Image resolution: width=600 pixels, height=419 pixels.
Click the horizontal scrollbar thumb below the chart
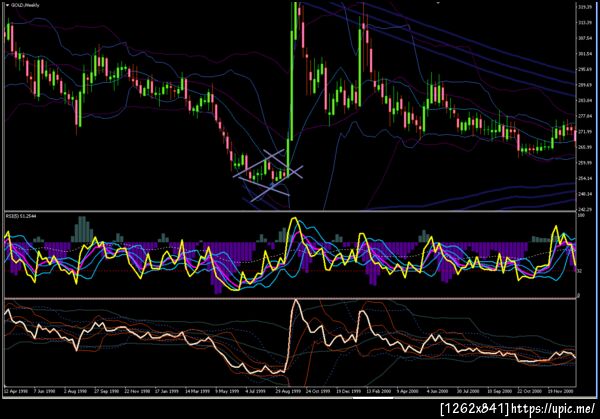[373, 398]
